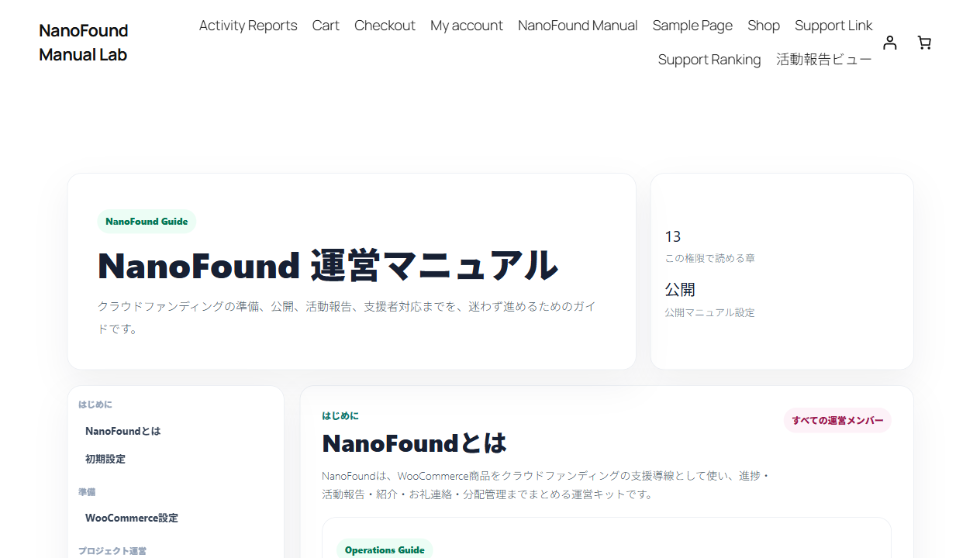Open Sample Page menu item
Screen dimensions: 980x558
(x=692, y=26)
